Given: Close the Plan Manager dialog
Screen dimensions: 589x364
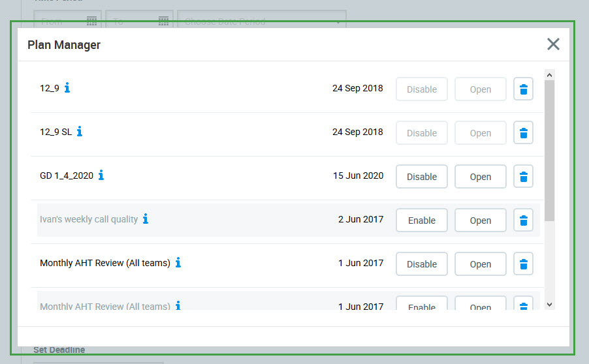Looking at the screenshot, I should click(x=553, y=44).
